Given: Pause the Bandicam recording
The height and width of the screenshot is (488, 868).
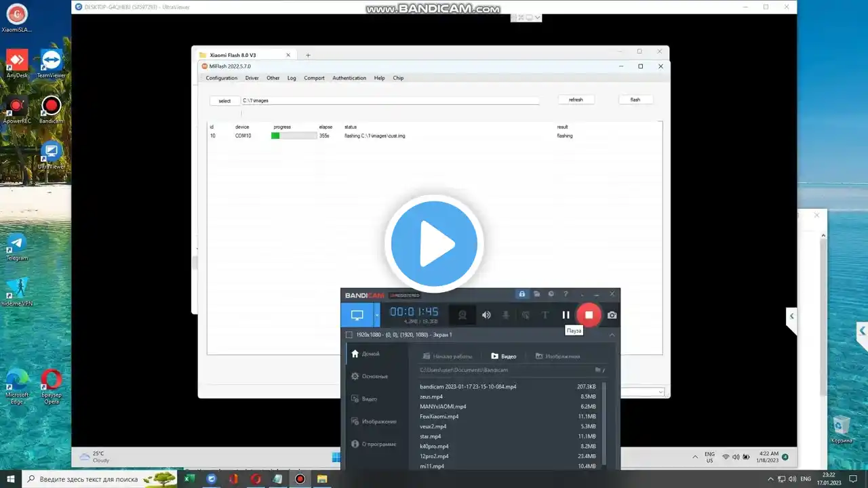Looking at the screenshot, I should (566, 315).
